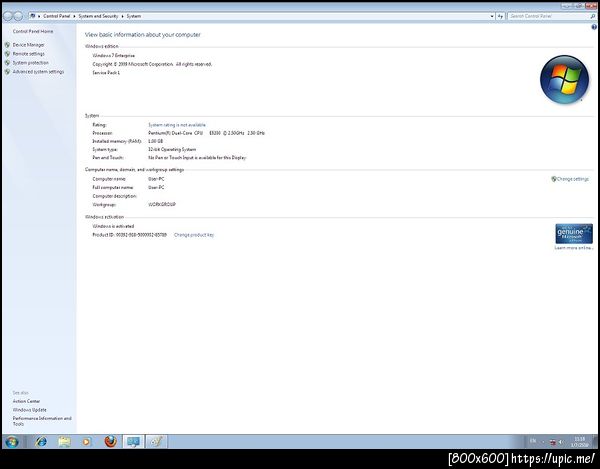Launch Firefox from the taskbar

point(111,441)
